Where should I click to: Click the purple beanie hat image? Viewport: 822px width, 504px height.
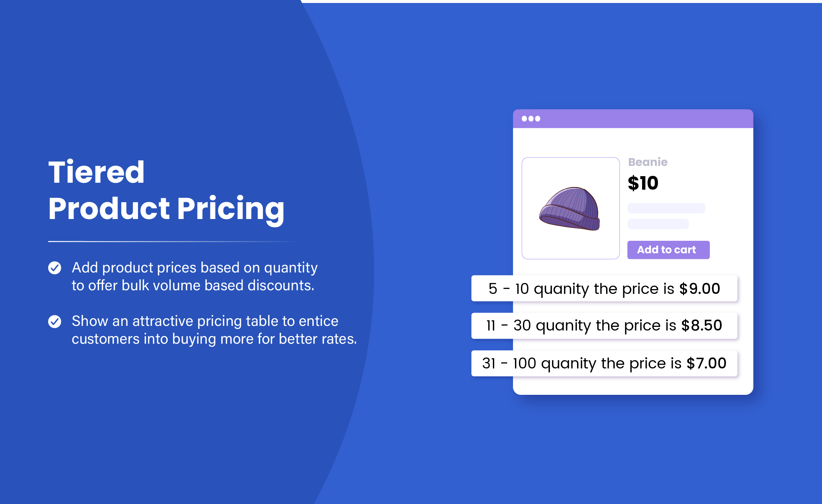click(570, 209)
